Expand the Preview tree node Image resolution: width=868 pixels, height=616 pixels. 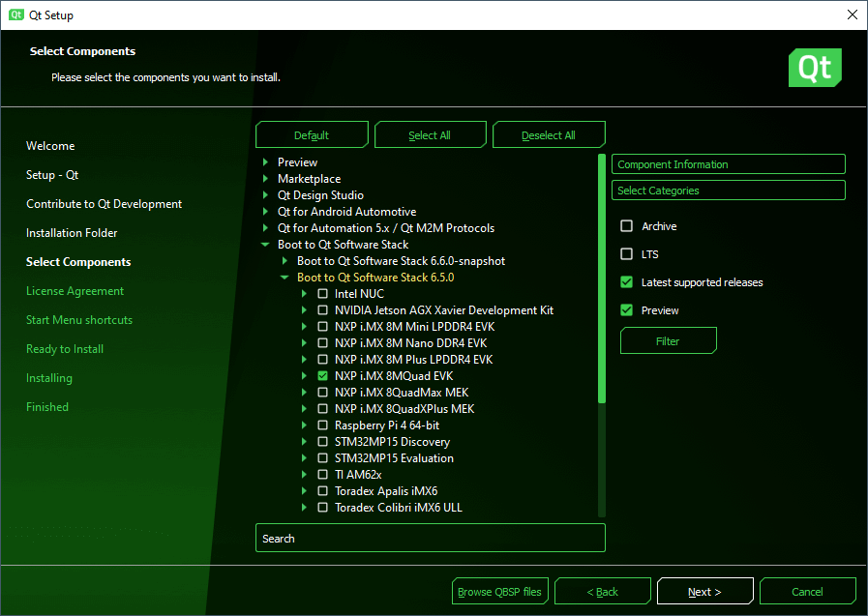pyautogui.click(x=265, y=162)
